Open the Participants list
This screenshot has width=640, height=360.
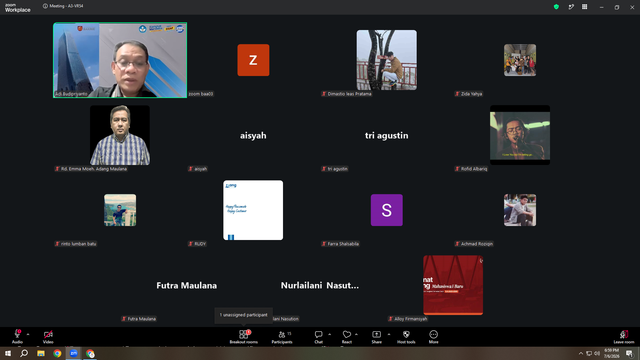click(x=282, y=336)
